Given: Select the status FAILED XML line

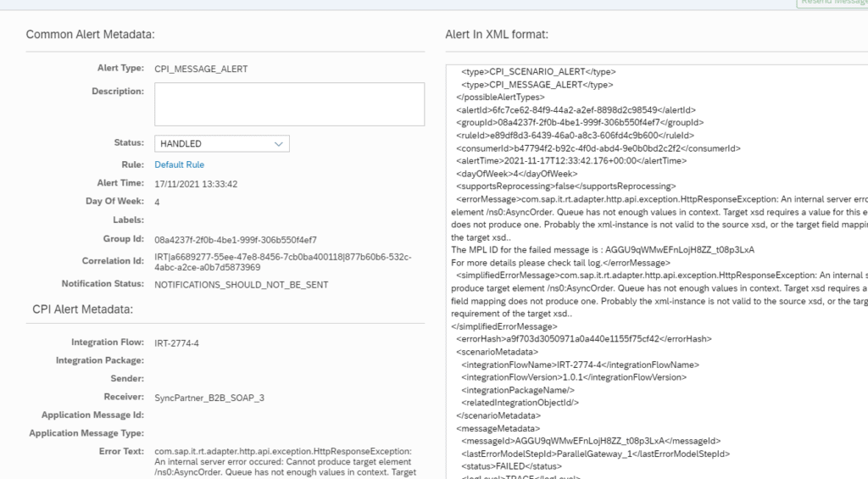Looking at the screenshot, I should pos(511,466).
